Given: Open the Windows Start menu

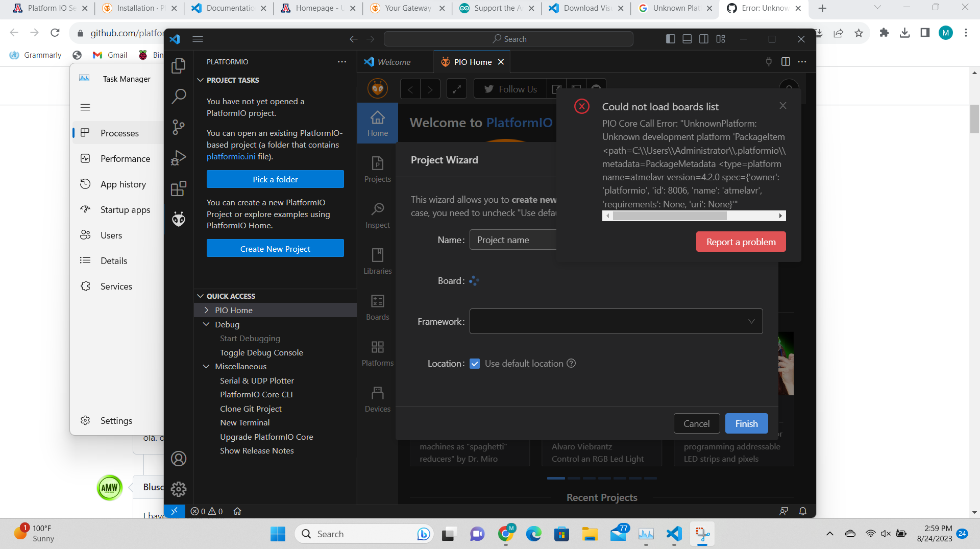Looking at the screenshot, I should [x=278, y=534].
